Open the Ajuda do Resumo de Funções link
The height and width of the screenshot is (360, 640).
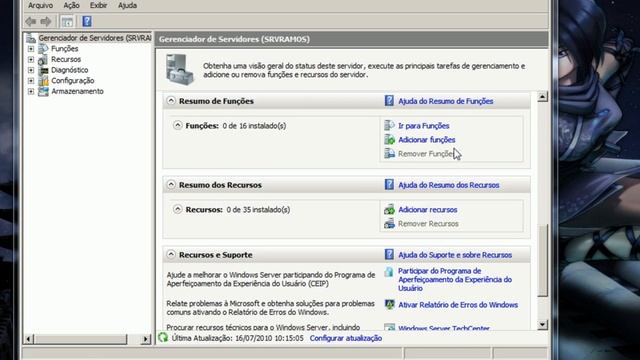click(446, 101)
